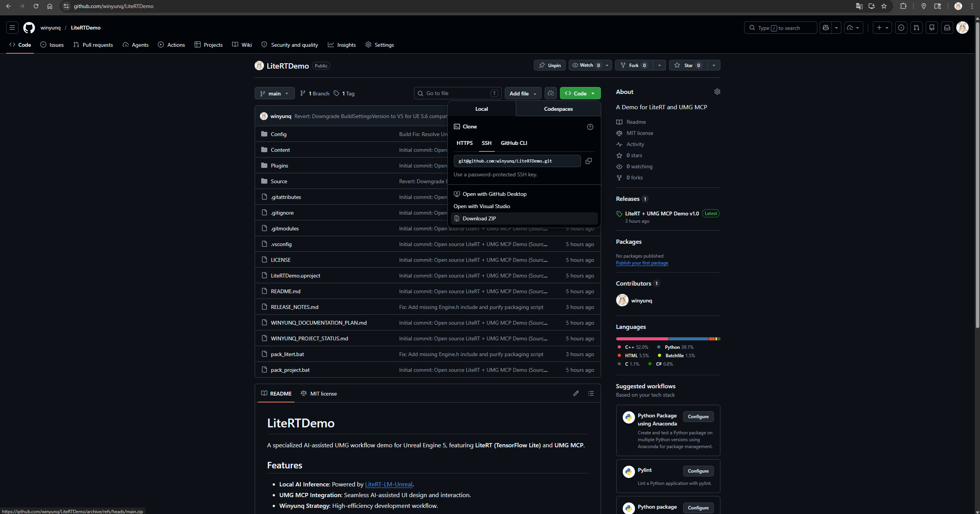Open the repository Settings tab

[380, 45]
